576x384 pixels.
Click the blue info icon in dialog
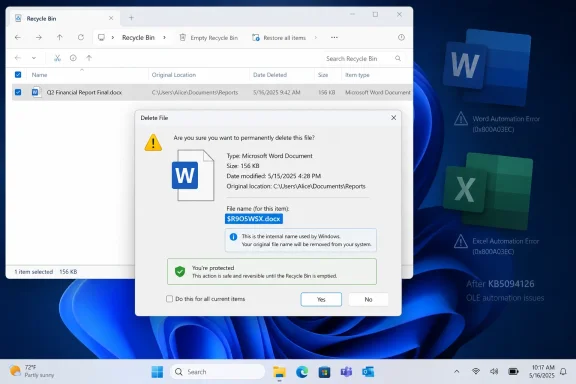coord(233,237)
